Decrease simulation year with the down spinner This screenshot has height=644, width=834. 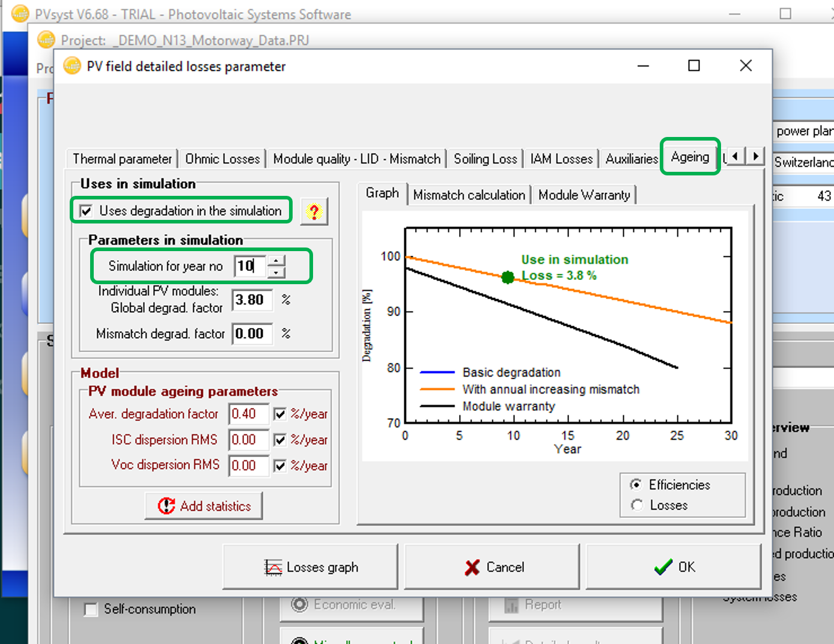click(276, 272)
